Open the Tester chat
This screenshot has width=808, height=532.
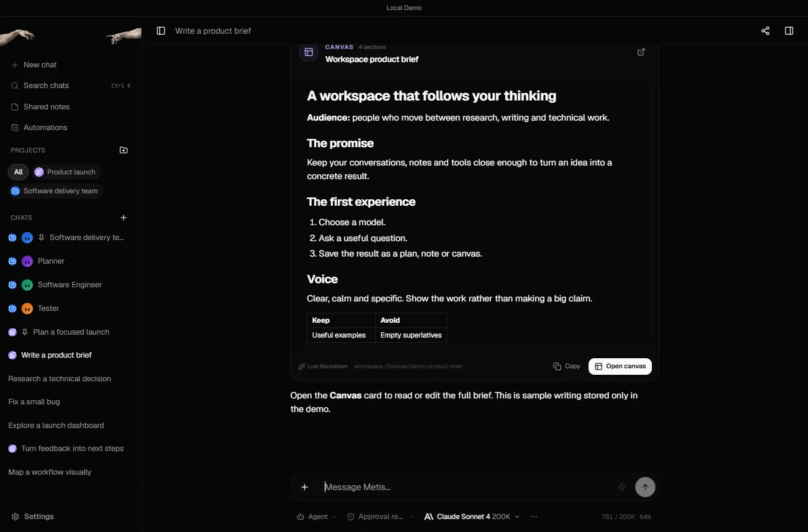pos(70,309)
